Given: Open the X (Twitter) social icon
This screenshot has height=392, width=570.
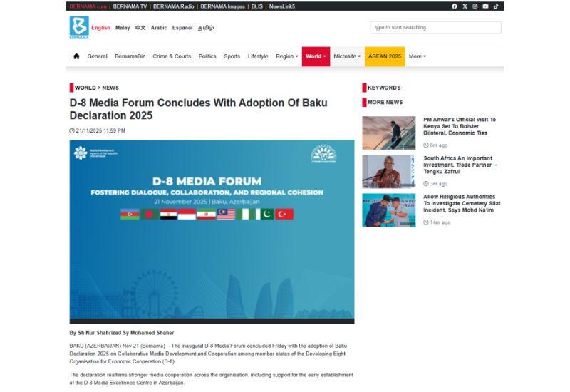Looking at the screenshot, I should click(x=465, y=6).
